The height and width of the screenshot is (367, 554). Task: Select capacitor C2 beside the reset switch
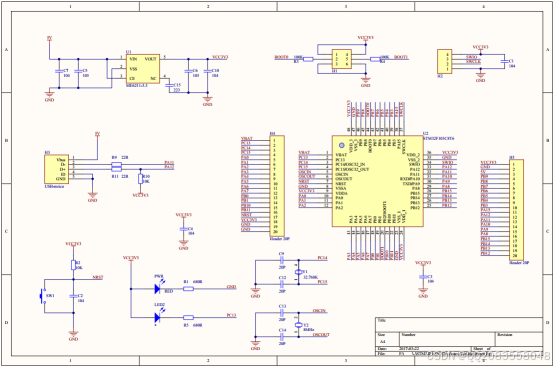(73, 296)
